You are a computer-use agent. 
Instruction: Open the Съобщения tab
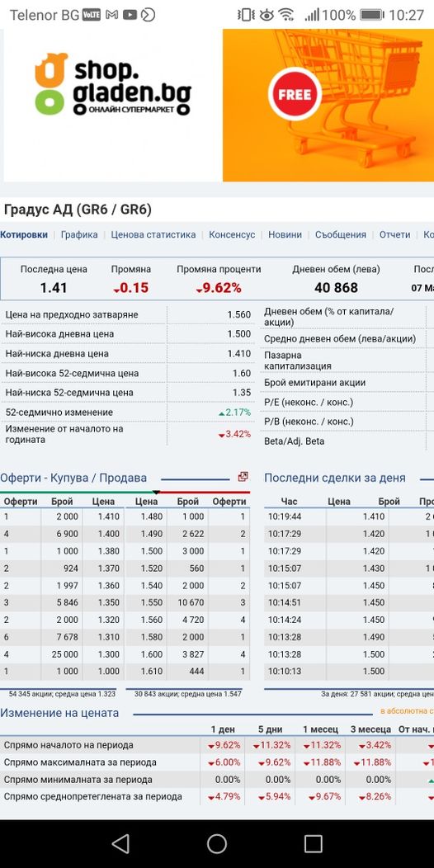(x=341, y=234)
